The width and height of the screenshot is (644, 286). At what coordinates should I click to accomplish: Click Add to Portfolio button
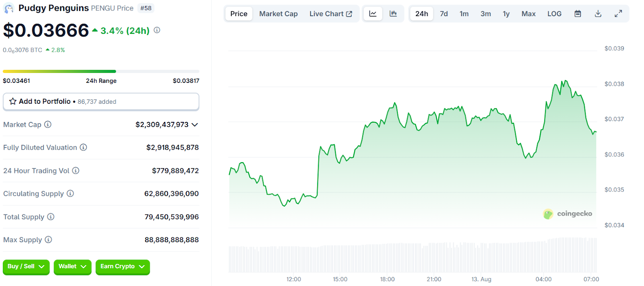click(101, 101)
